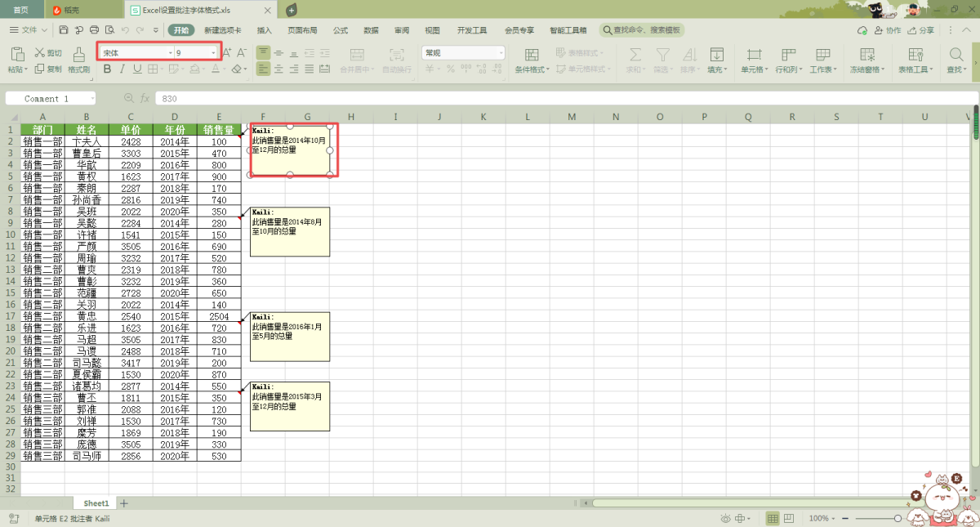980x527 pixels.
Task: Toggle Bold formatting
Action: (x=108, y=69)
